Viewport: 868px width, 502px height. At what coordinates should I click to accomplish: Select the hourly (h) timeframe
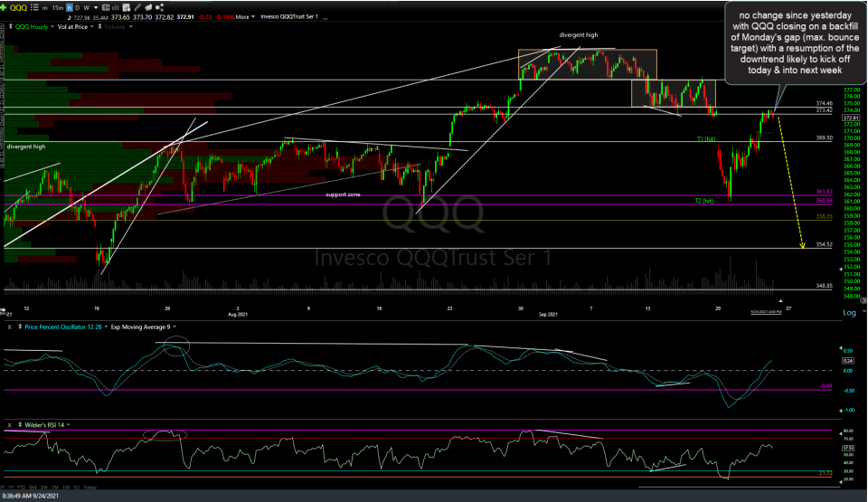[x=70, y=8]
